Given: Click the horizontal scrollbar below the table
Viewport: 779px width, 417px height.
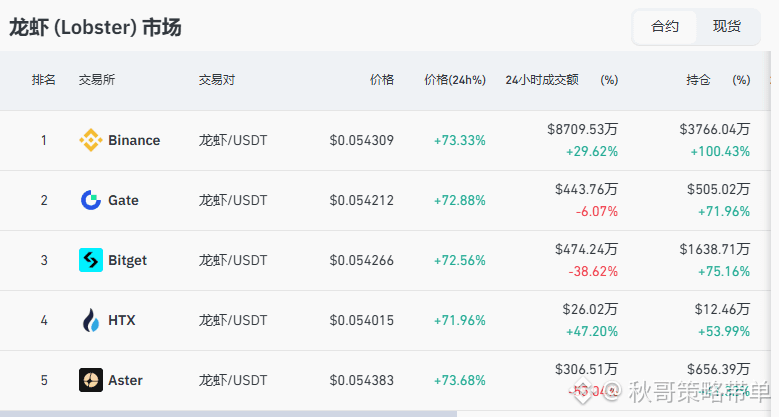Looking at the screenshot, I should pos(228,414).
